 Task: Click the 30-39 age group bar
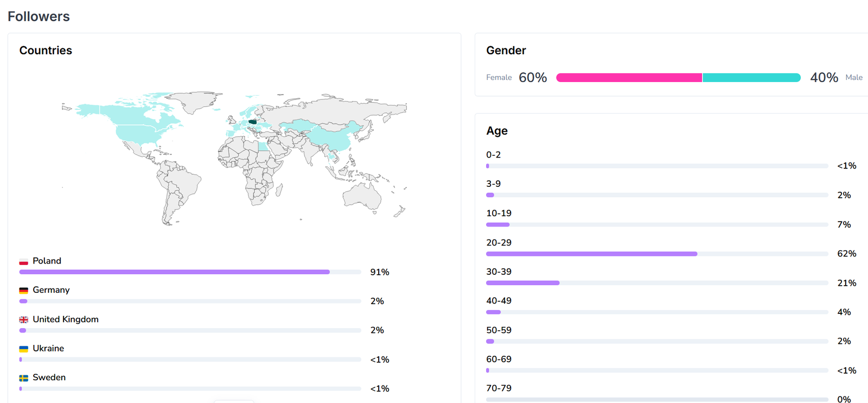coord(522,283)
